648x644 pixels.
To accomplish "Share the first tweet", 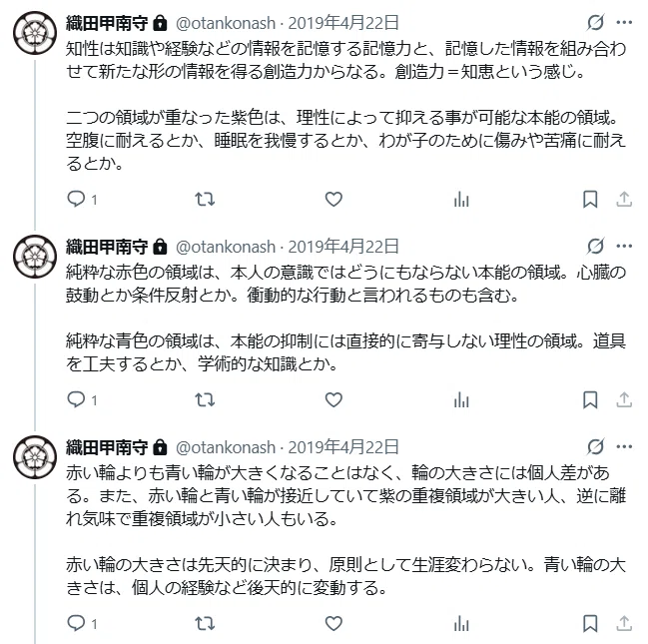I will 624,200.
